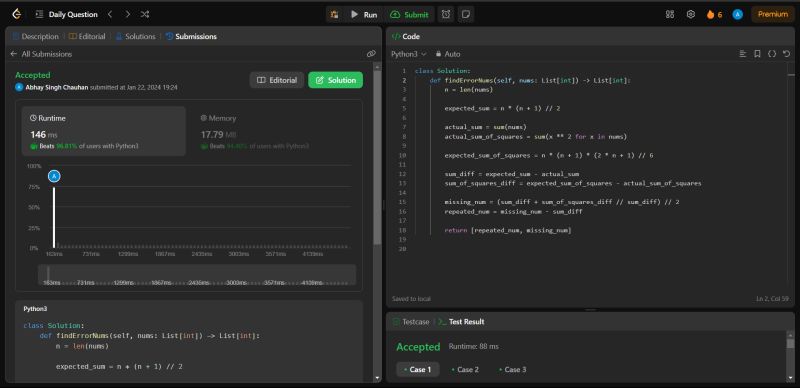Click the line 18 return statement

pos(508,230)
